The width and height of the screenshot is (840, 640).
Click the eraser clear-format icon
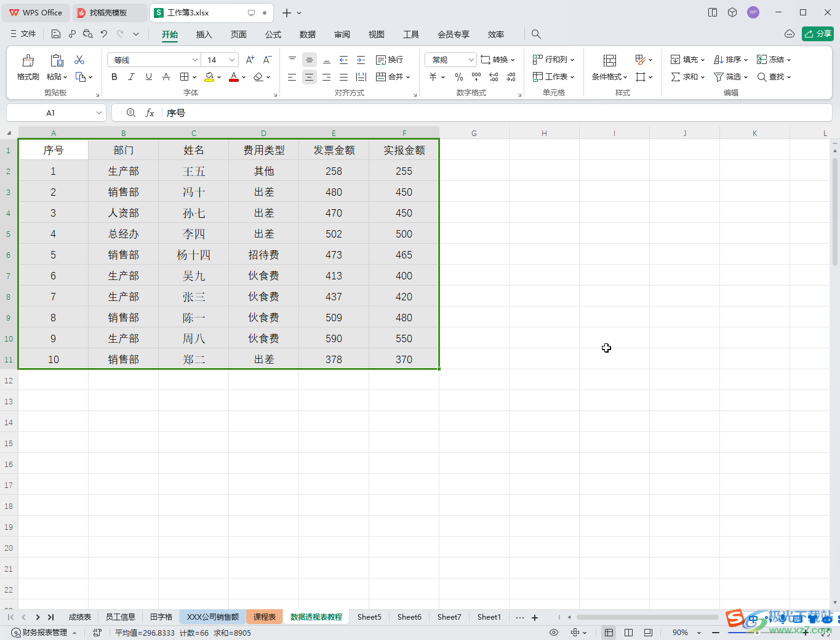point(258,77)
